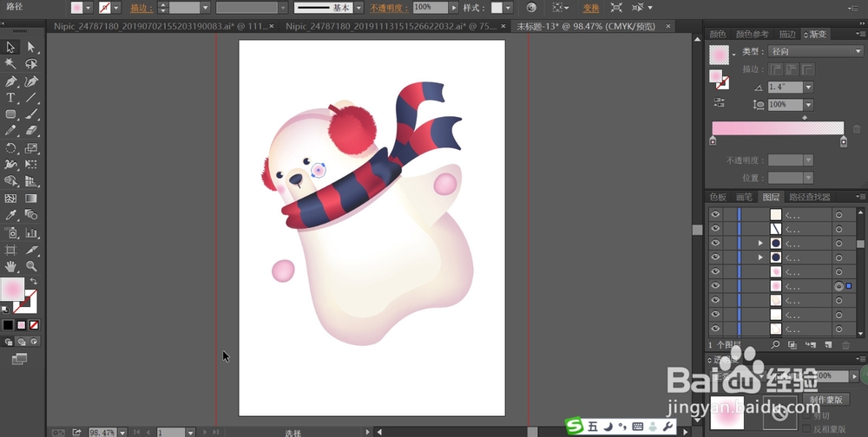Select the Mesh tool

point(10,198)
